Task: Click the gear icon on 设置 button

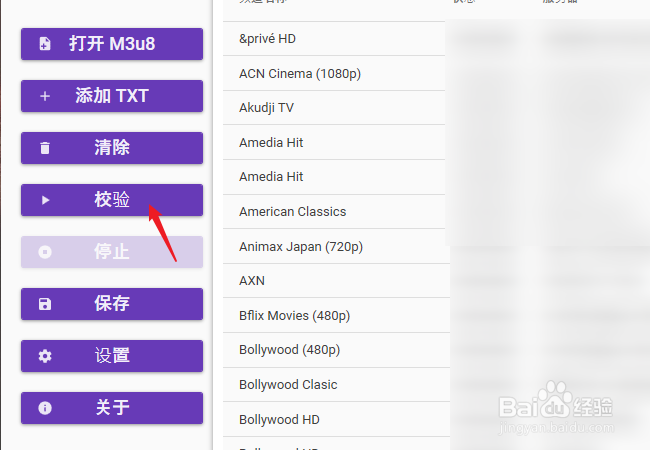Action: pyautogui.click(x=45, y=356)
